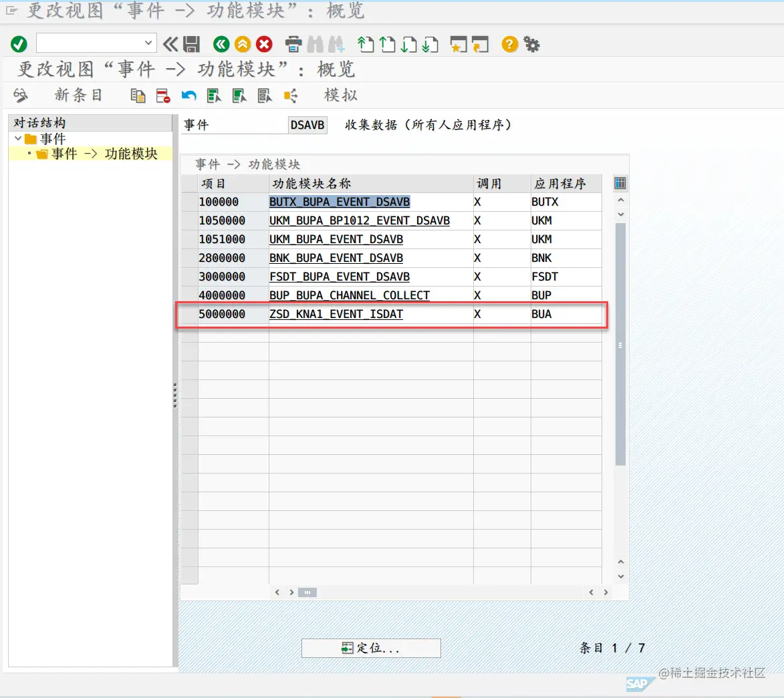The width and height of the screenshot is (784, 698).
Task: Click the Create New Session icon
Action: (x=458, y=45)
